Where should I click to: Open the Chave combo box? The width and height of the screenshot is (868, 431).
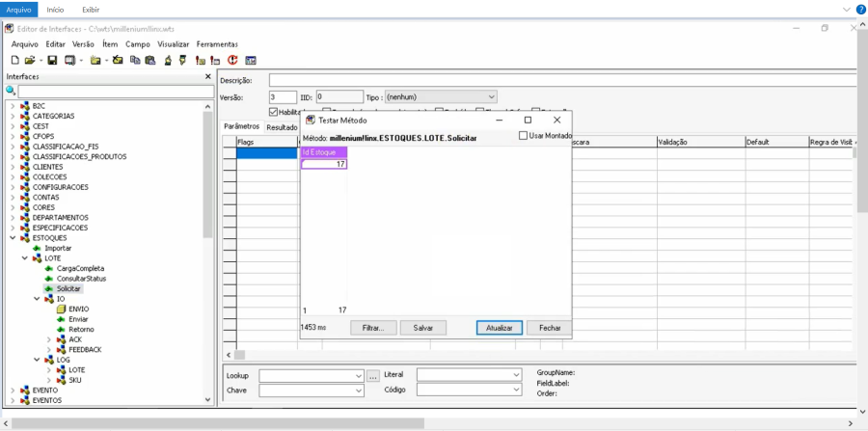(x=312, y=391)
